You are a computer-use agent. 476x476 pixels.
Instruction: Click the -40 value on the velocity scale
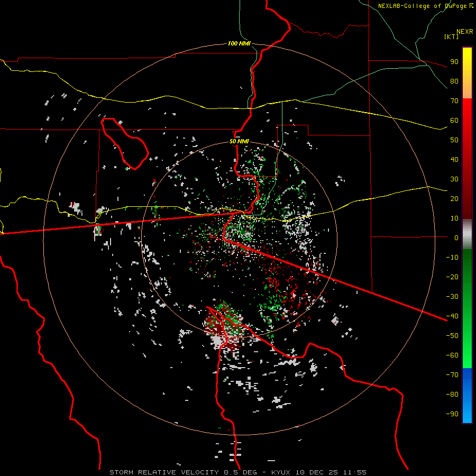(x=452, y=316)
